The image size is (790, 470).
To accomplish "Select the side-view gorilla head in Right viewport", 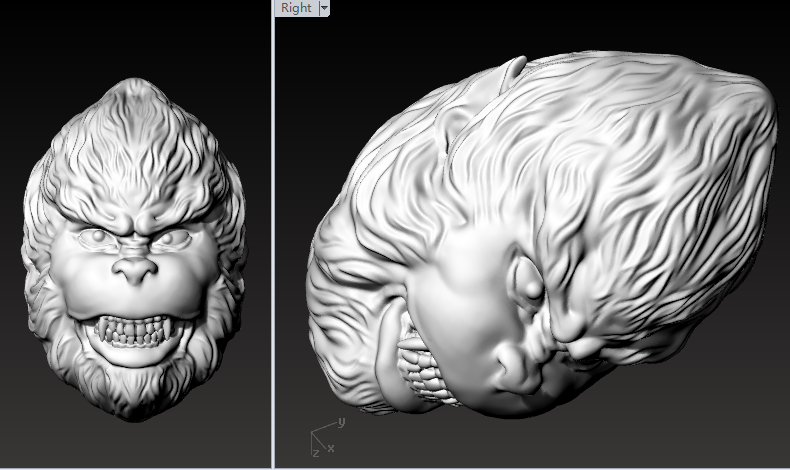I will click(542, 234).
